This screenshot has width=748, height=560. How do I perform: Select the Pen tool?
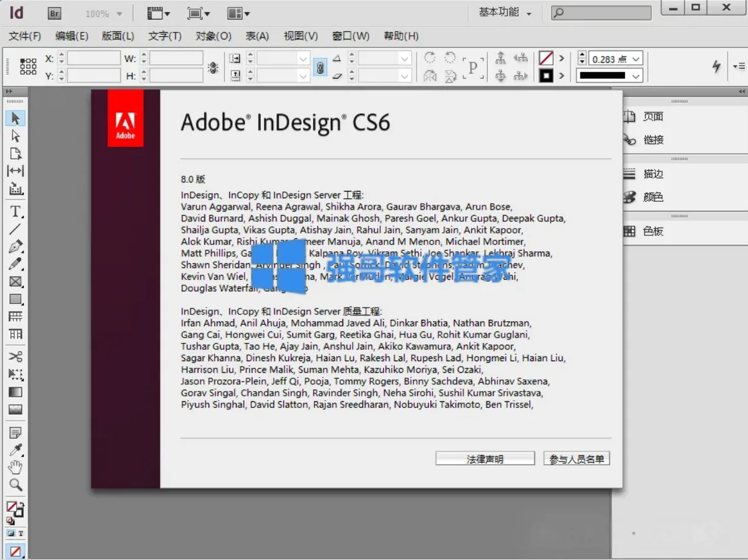pos(15,246)
